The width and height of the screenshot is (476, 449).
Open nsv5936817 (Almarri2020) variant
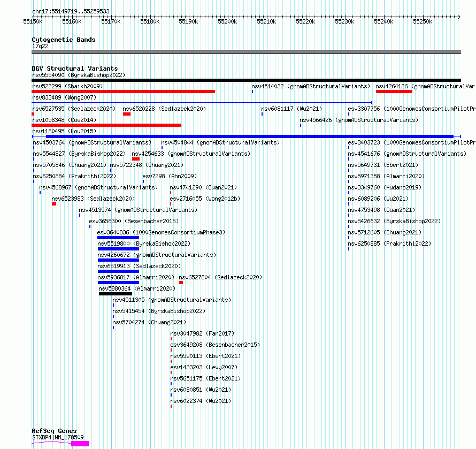136,277
